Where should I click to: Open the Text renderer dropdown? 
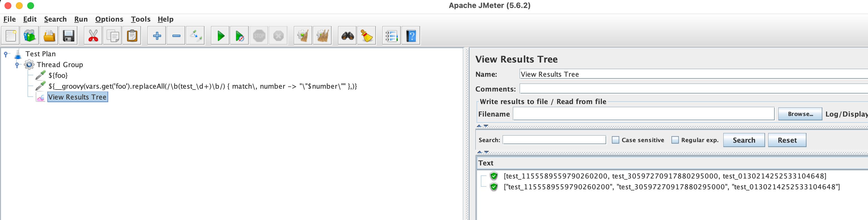point(672,163)
